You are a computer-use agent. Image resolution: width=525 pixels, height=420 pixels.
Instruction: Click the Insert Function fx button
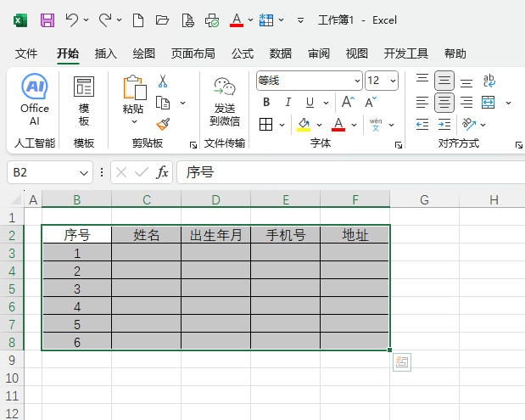(162, 172)
